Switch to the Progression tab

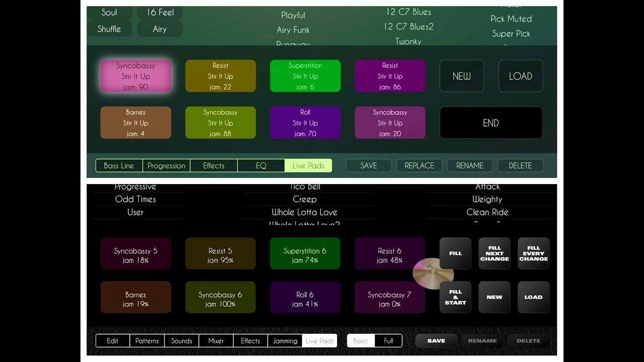point(167,165)
